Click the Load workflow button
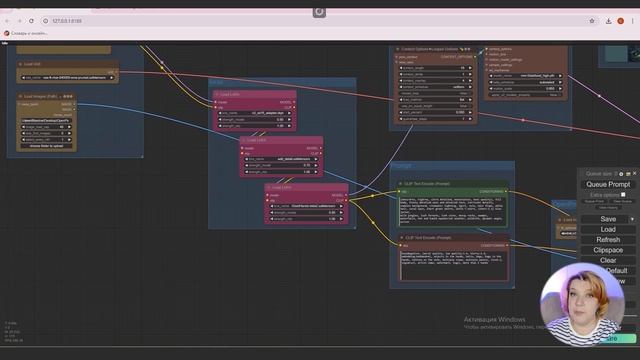The height and width of the screenshot is (360, 640). coord(608,230)
